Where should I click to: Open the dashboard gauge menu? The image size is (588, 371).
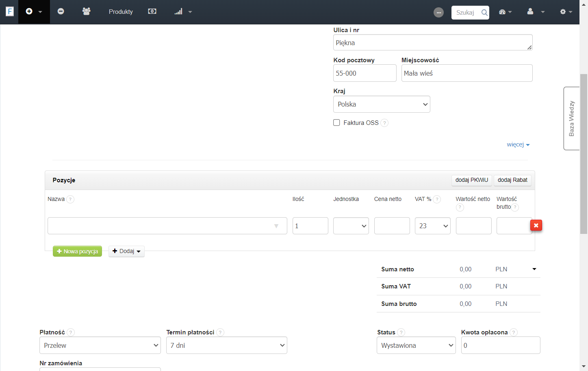505,12
